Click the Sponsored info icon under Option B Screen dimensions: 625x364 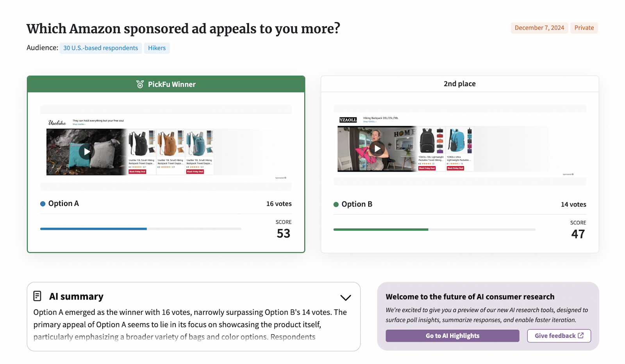tap(572, 175)
